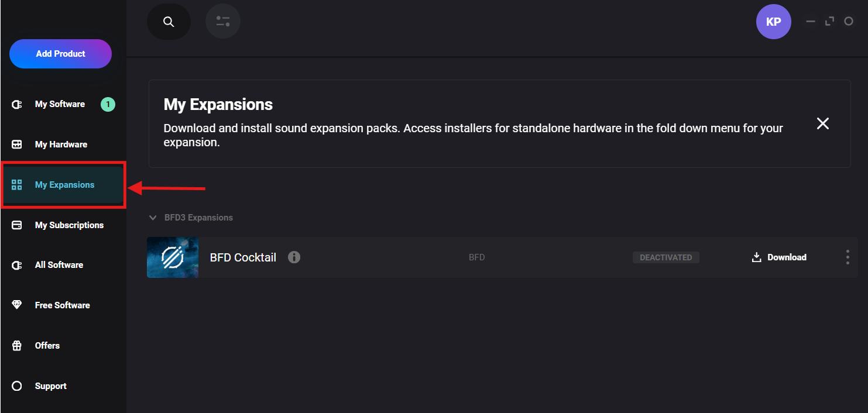Click the Offers gift icon

coord(17,346)
